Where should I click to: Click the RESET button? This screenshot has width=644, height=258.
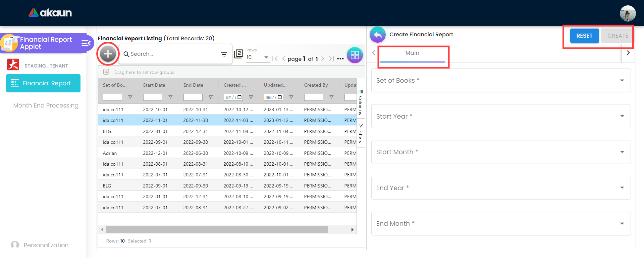584,36
